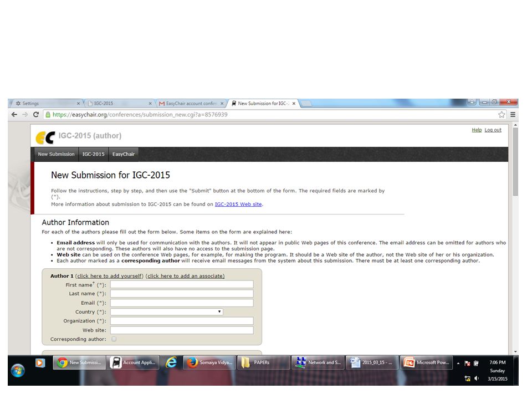532x399 pixels.
Task: Open the Account Application taskbar window
Action: tap(133, 362)
